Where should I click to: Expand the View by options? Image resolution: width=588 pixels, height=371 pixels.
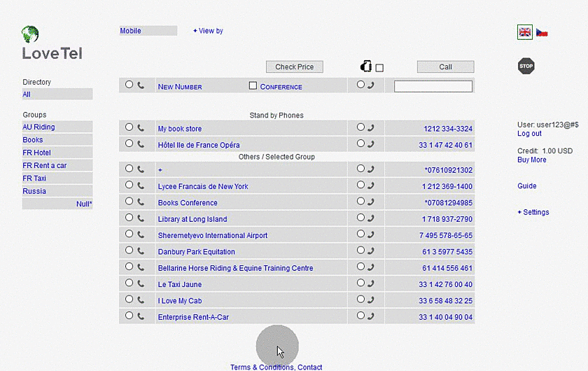point(208,31)
